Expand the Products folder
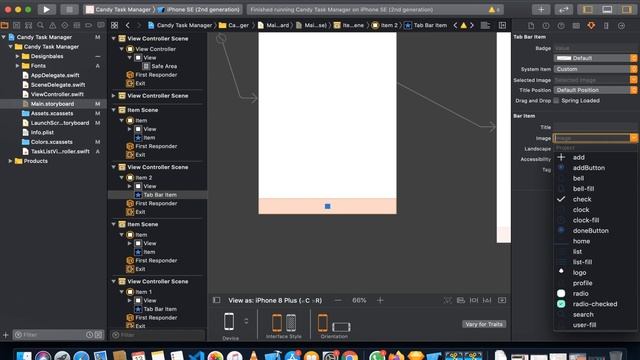640x360 pixels. click(10, 161)
